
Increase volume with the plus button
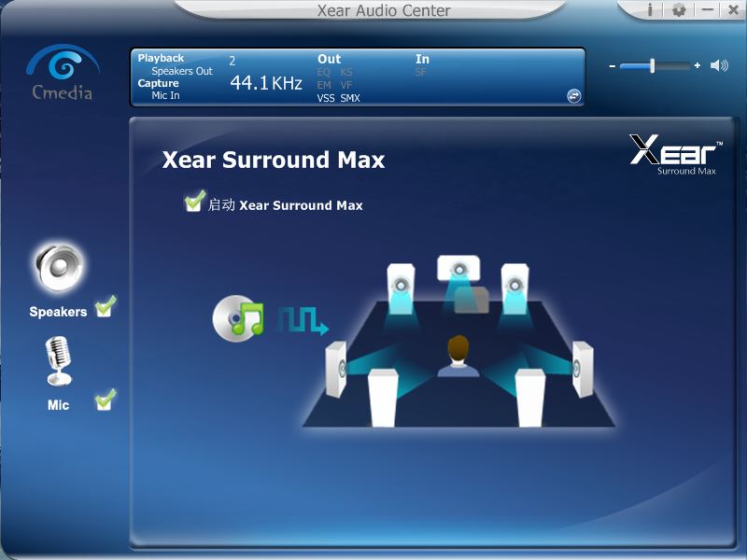pos(698,65)
